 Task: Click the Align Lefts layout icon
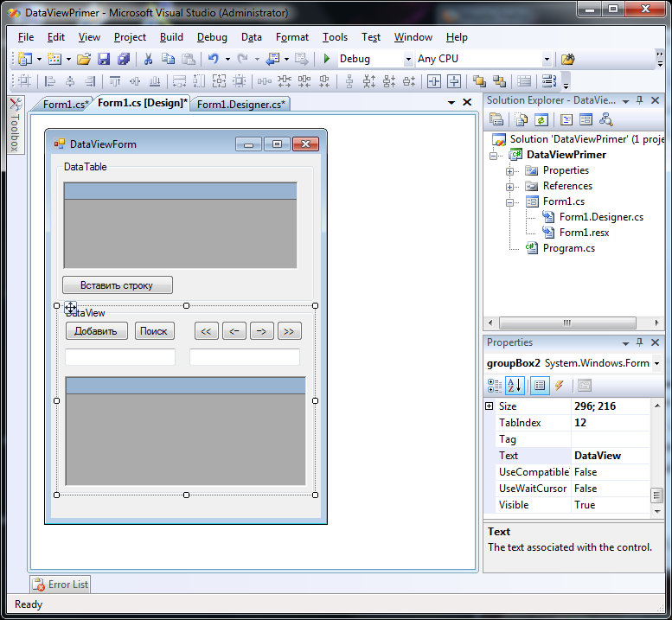pos(50,81)
